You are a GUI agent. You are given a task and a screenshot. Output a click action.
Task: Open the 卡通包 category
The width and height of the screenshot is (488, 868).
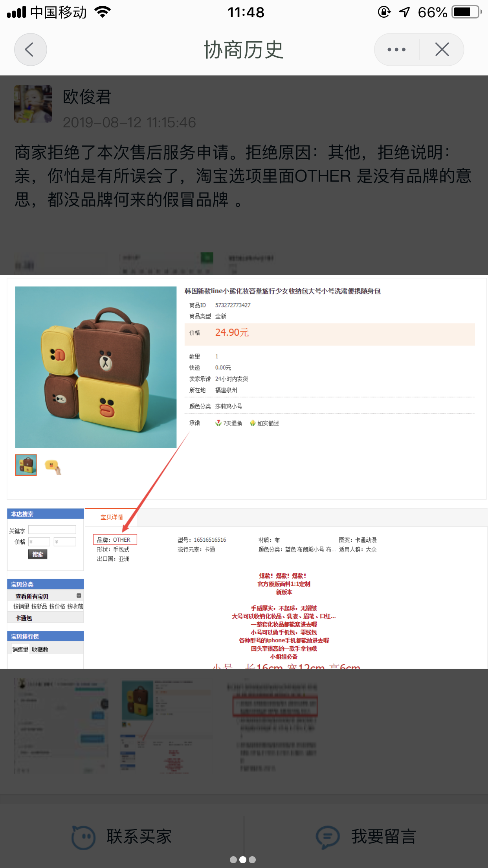click(24, 618)
